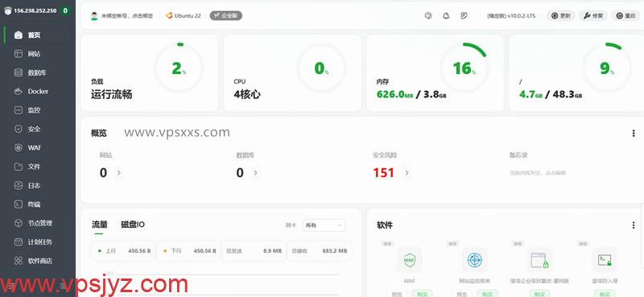
Task: Click the unbound account link to bind
Action: click(x=127, y=15)
